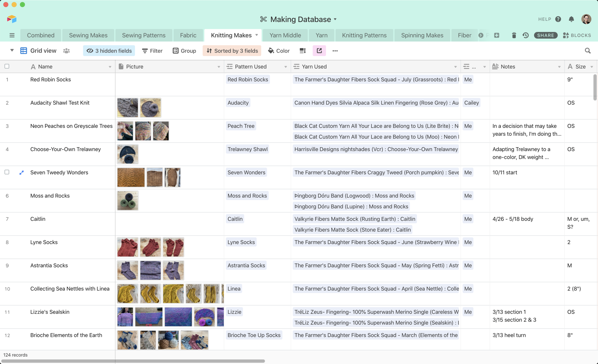
Task: Open the more options ellipsis menu
Action: click(335, 51)
